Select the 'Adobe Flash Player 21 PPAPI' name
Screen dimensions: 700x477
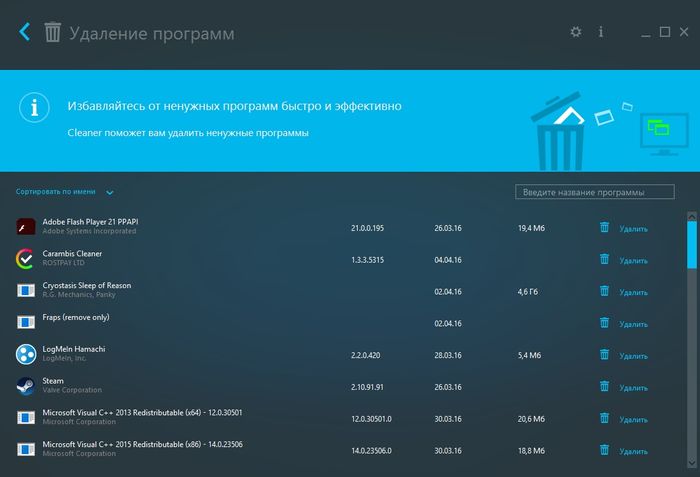pos(90,222)
